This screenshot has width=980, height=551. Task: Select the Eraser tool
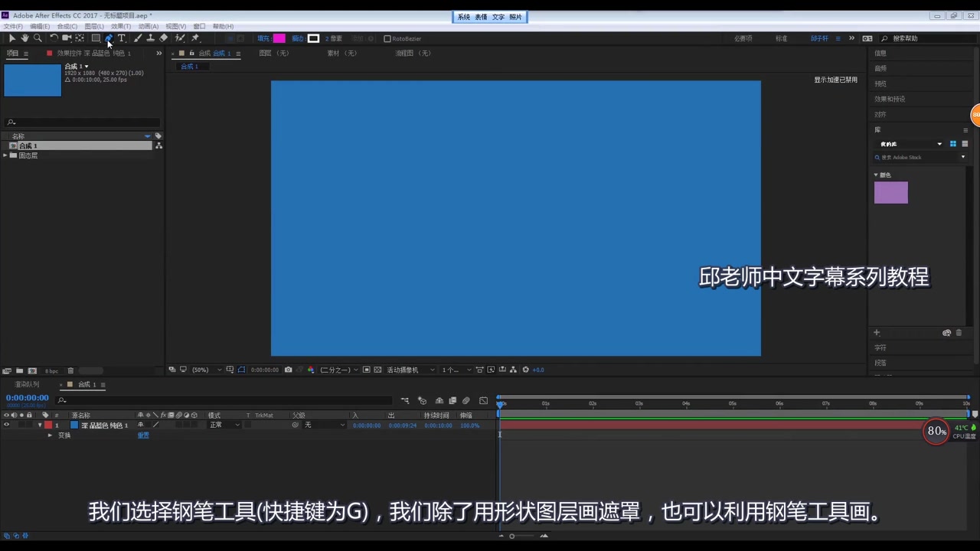click(x=163, y=38)
